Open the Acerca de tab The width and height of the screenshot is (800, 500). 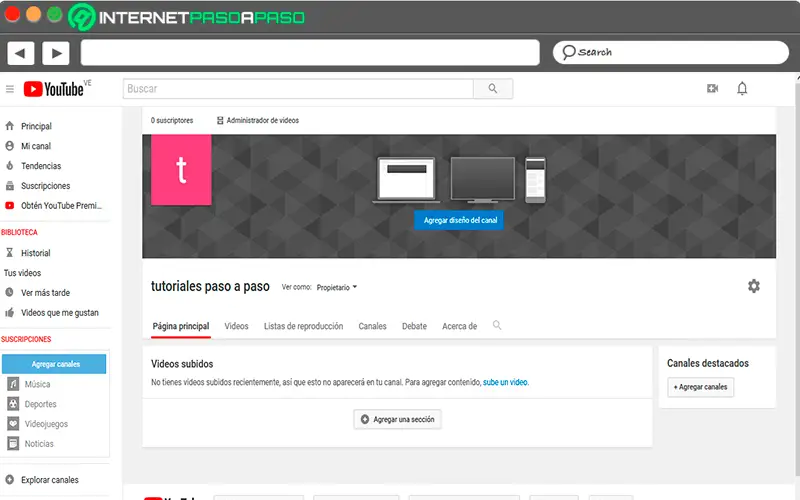click(460, 326)
